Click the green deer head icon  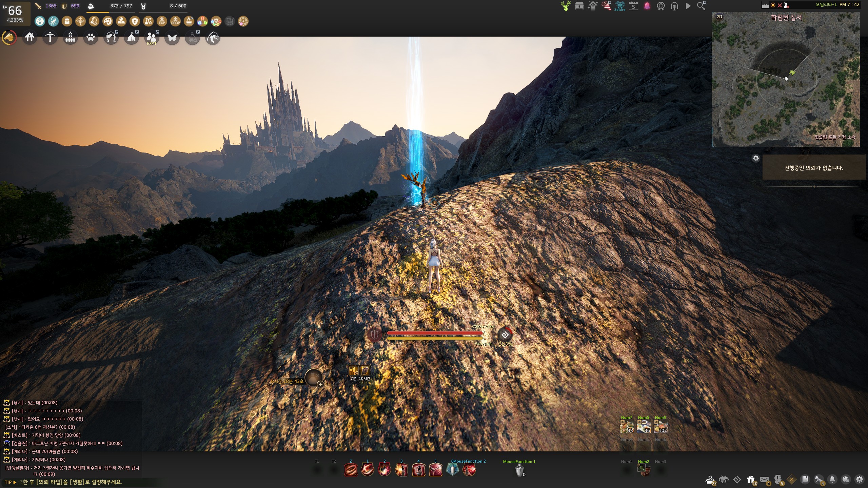[566, 6]
